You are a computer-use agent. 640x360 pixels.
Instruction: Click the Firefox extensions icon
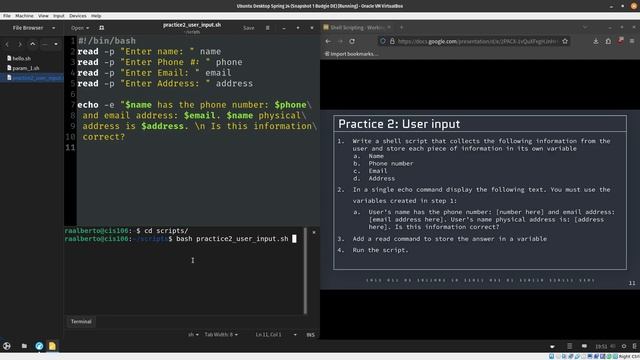[608, 41]
